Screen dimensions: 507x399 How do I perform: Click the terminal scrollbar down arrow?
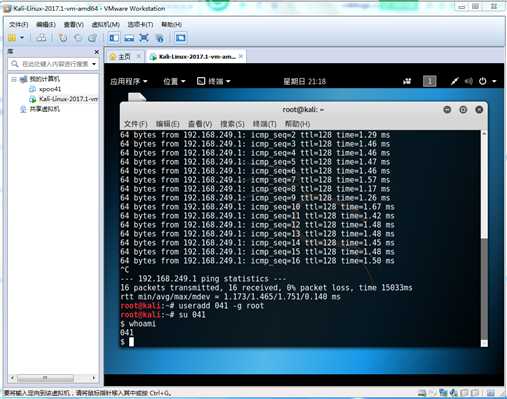(484, 343)
